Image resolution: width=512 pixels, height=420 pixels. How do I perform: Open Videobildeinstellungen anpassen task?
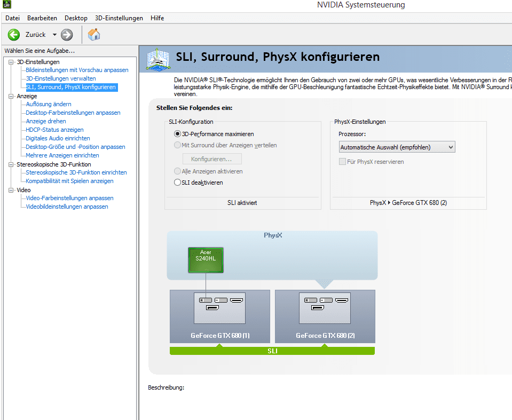(67, 207)
